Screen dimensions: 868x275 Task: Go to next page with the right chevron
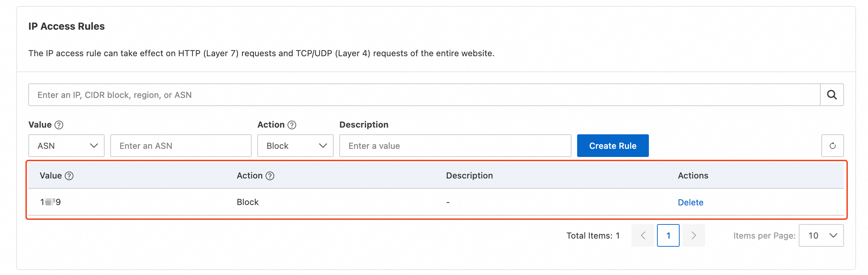pyautogui.click(x=694, y=235)
